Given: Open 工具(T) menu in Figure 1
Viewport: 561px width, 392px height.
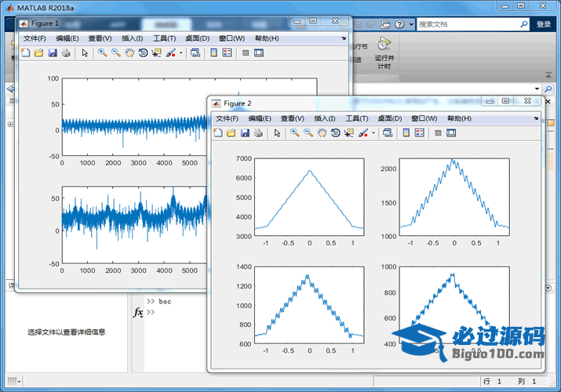Looking at the screenshot, I should pos(164,38).
